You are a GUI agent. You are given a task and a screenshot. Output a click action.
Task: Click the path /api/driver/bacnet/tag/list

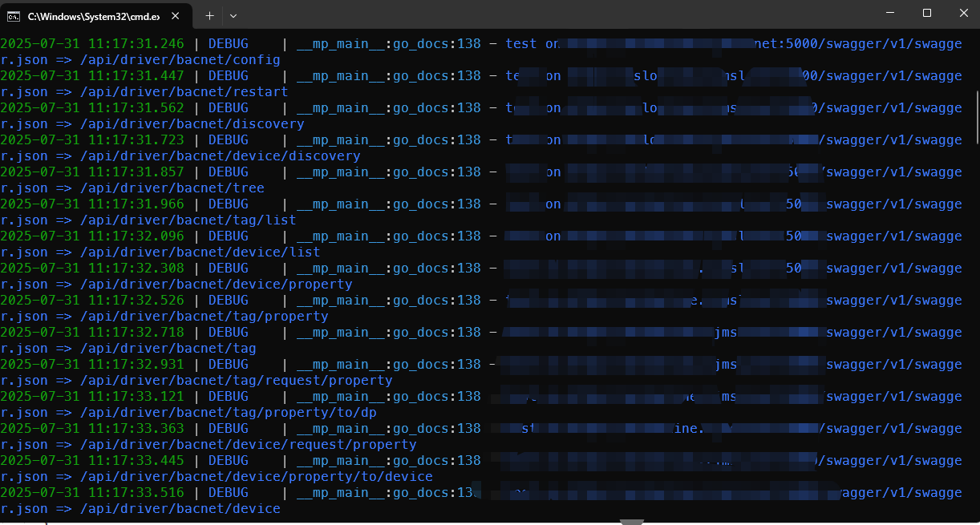188,220
